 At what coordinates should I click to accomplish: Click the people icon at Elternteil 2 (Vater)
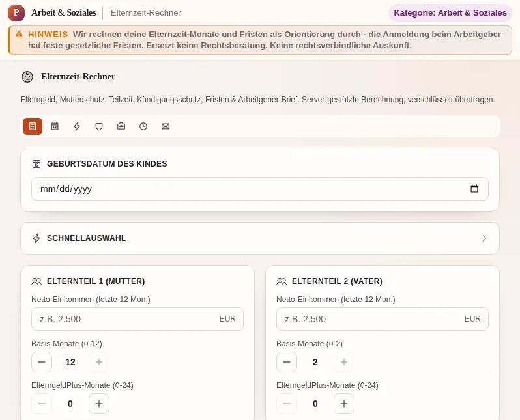[x=282, y=281]
